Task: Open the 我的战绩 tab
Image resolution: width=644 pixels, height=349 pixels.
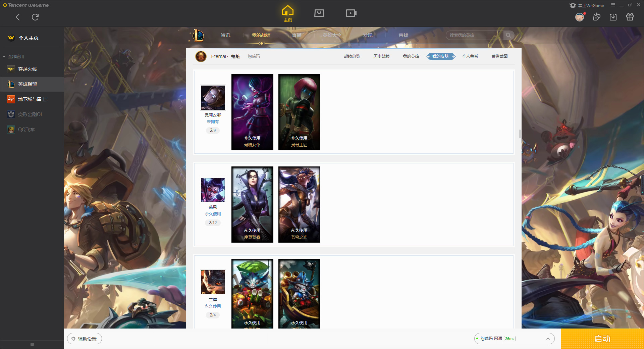Action: 261,35
